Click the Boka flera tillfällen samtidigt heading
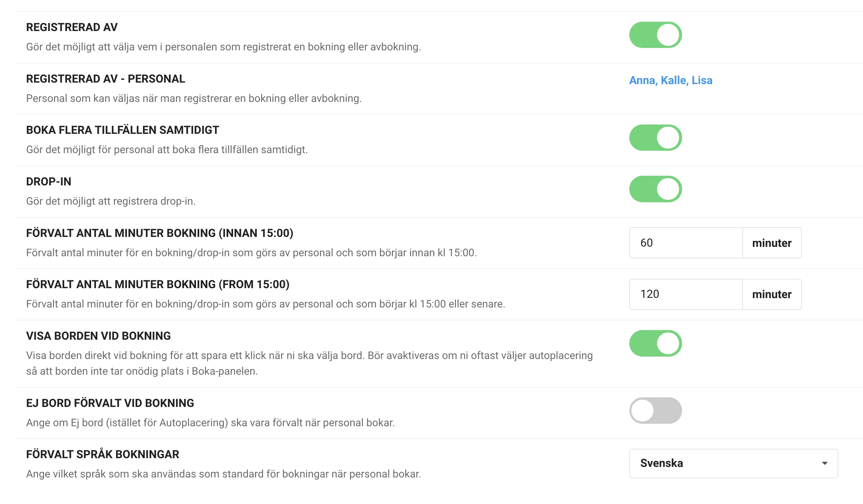Image resolution: width=863 pixels, height=504 pixels. (122, 130)
